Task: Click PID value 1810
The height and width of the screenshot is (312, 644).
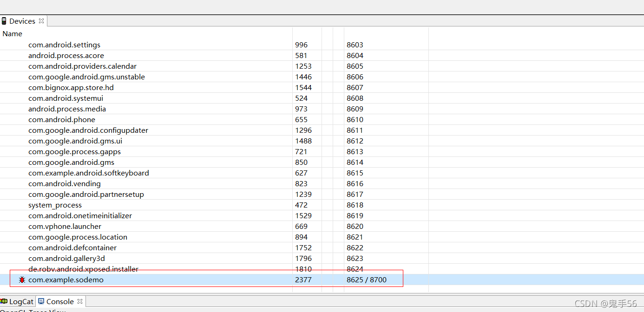Action: [303, 269]
